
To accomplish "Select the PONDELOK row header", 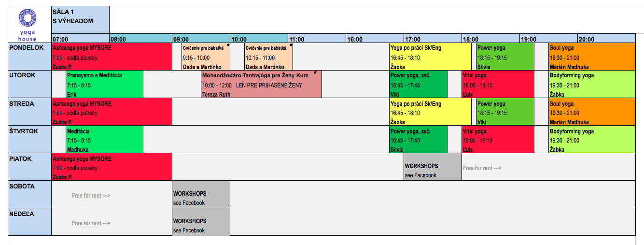I will click(x=29, y=57).
